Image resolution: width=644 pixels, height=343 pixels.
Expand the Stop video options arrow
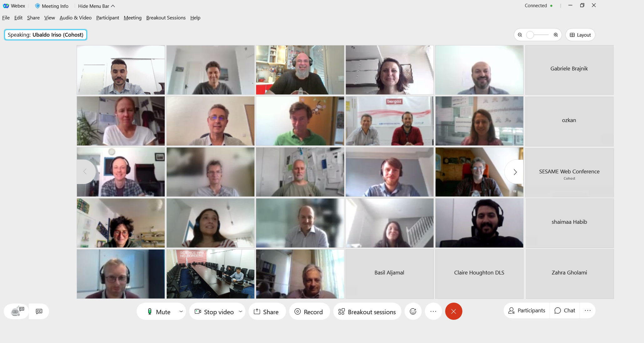point(240,311)
